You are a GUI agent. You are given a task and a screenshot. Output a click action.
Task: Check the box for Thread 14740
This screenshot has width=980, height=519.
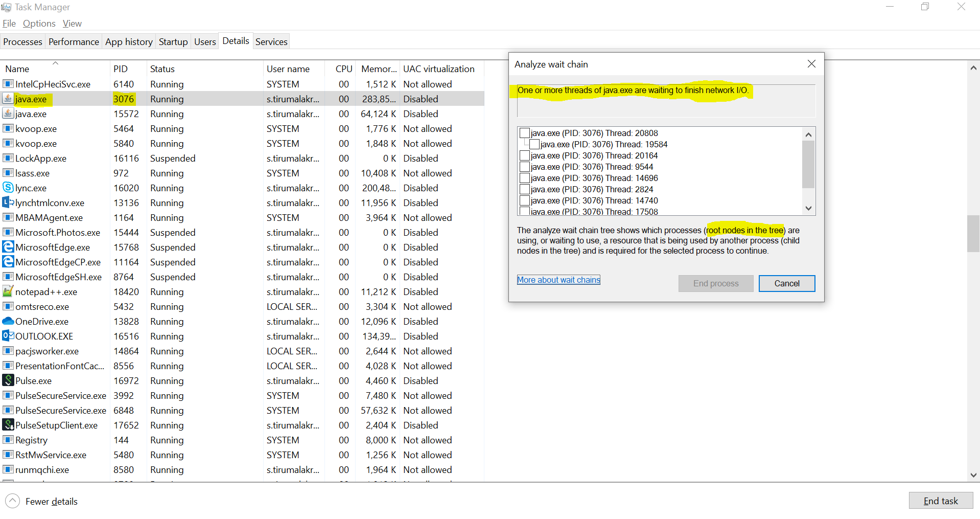tap(524, 200)
